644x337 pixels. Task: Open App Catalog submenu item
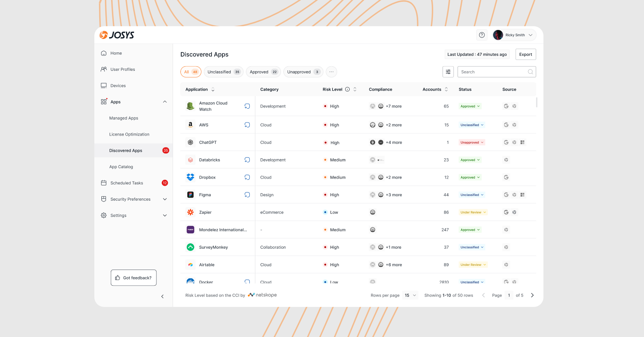[x=121, y=167]
